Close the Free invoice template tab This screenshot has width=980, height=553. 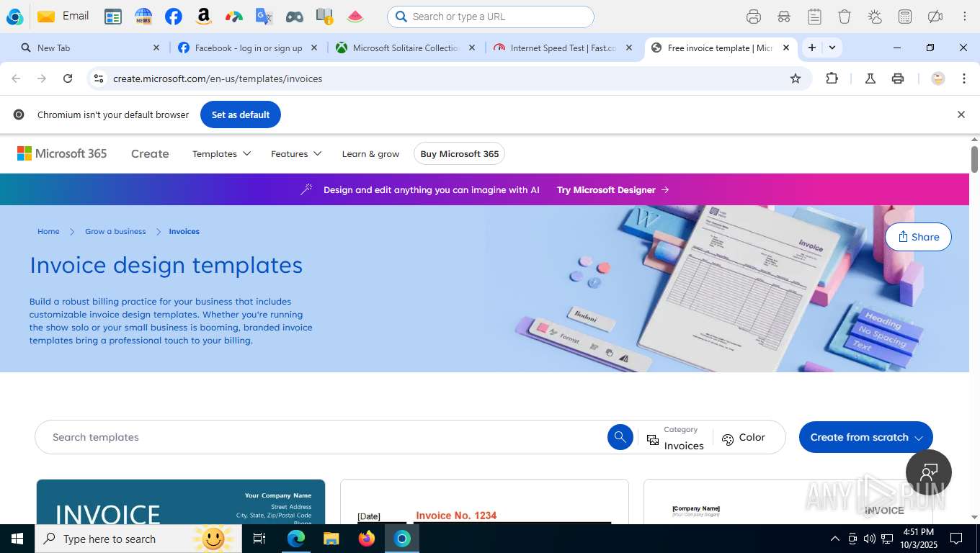[x=786, y=48]
